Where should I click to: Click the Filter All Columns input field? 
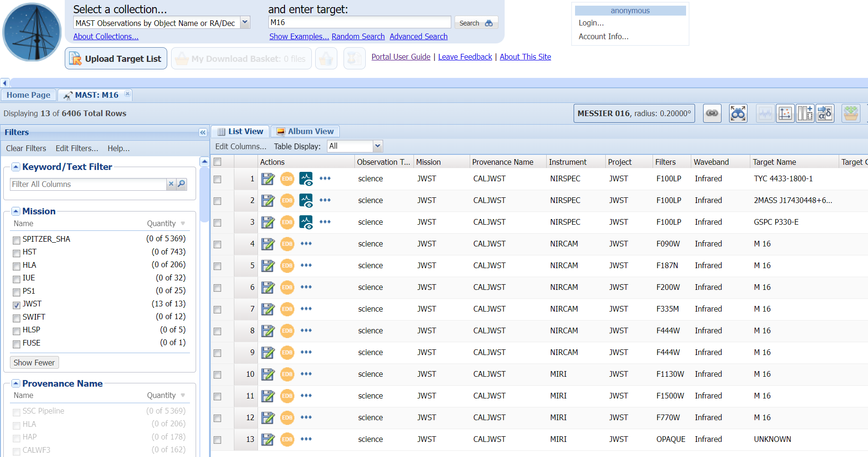click(88, 184)
